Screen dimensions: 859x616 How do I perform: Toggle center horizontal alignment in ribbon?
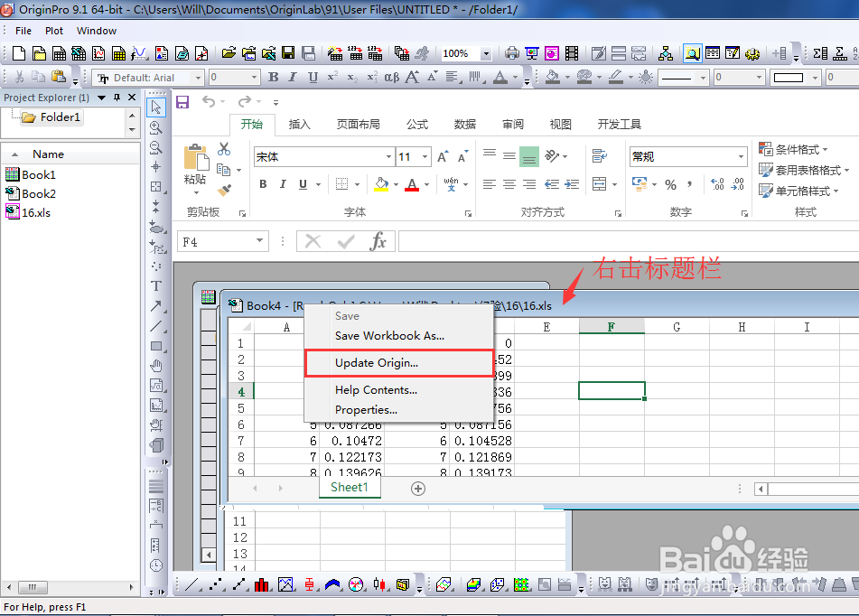(x=509, y=184)
